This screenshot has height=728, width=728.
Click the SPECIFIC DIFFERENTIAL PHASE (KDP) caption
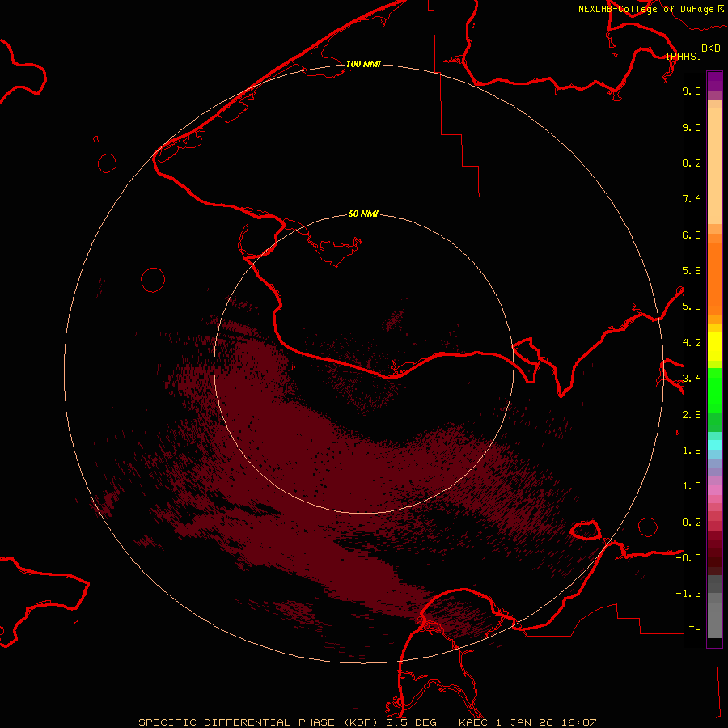click(259, 722)
